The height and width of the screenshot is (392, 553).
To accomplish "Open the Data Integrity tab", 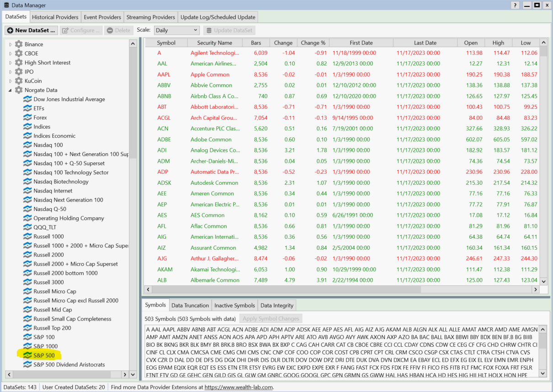I will pos(277,305).
